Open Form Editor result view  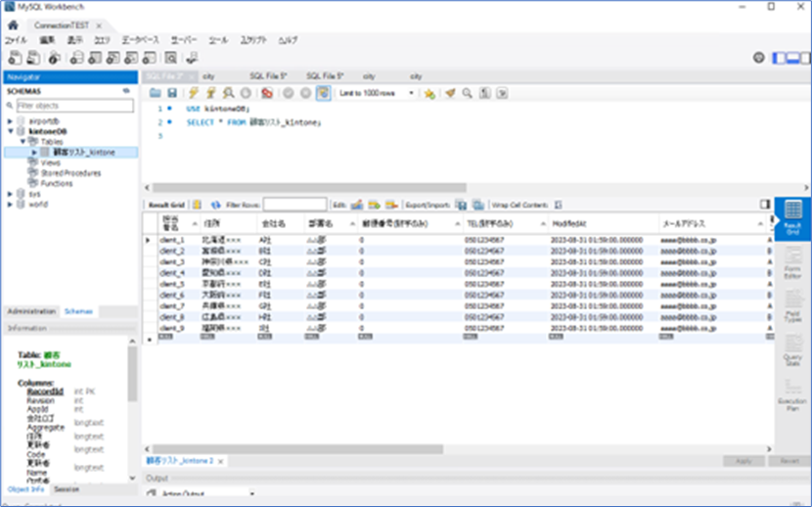coord(792,263)
